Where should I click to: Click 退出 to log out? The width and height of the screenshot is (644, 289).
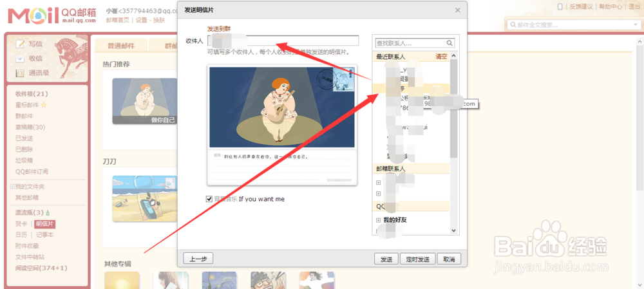click(x=634, y=6)
